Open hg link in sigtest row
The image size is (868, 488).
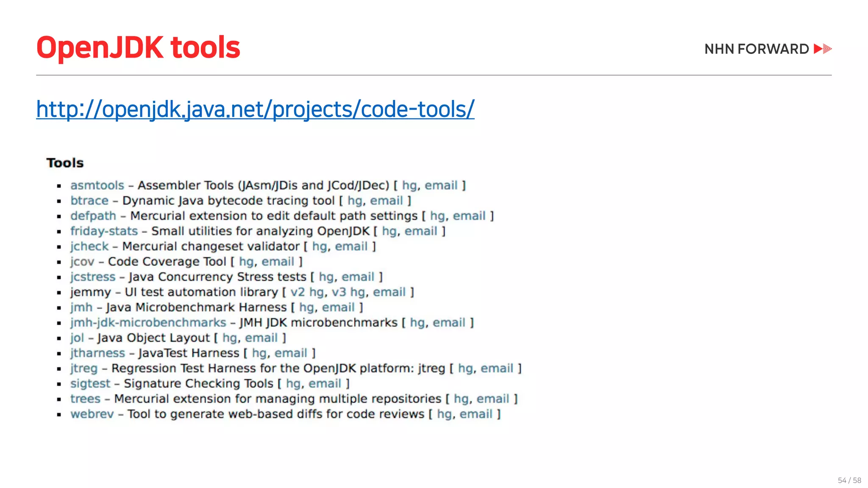pos(293,384)
